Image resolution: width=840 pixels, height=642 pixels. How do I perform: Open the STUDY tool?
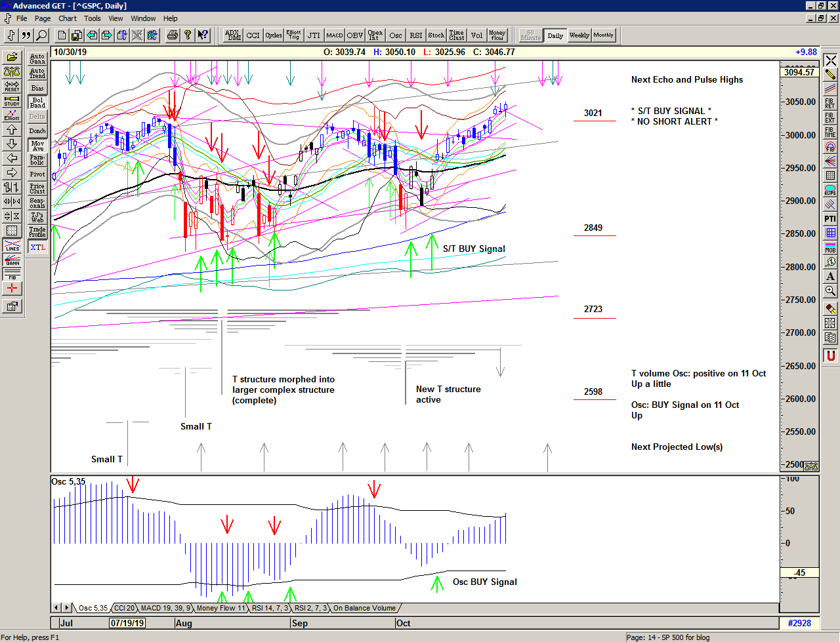tap(12, 102)
